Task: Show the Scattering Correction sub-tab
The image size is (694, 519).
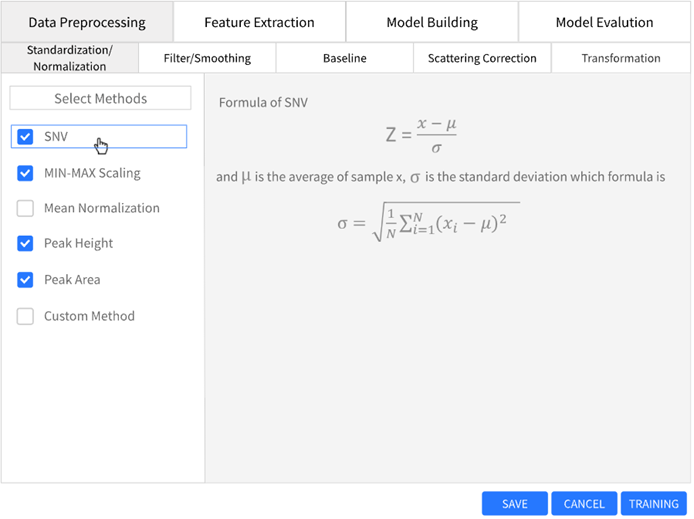Action: pos(482,58)
